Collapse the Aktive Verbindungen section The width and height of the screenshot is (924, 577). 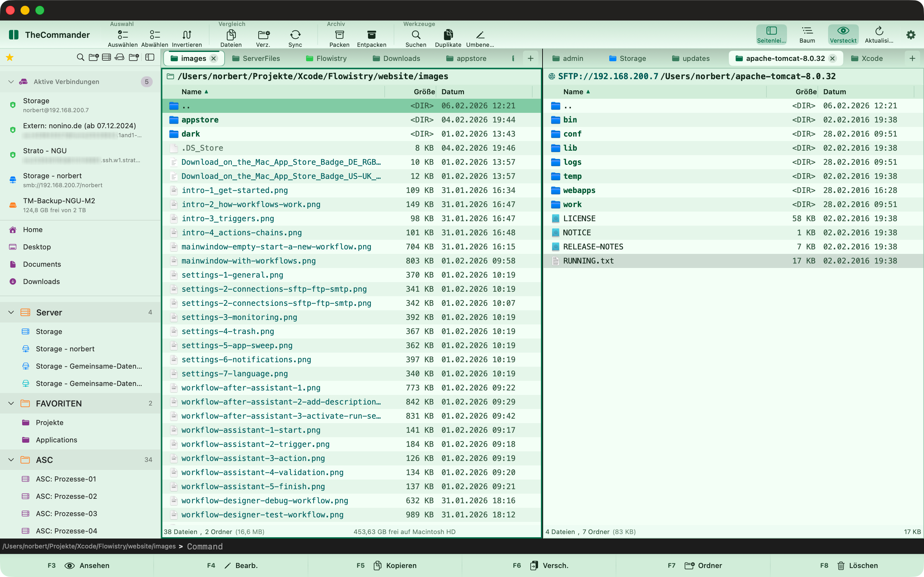[11, 81]
